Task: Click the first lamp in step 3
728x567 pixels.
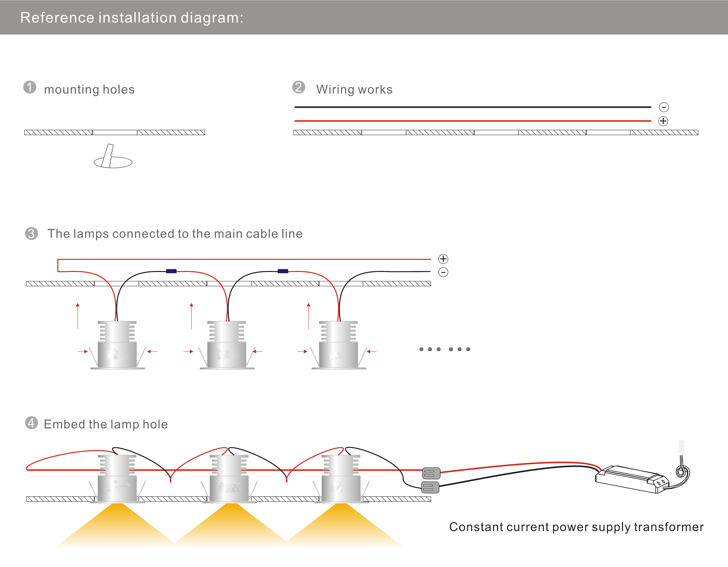Action: coord(117,345)
